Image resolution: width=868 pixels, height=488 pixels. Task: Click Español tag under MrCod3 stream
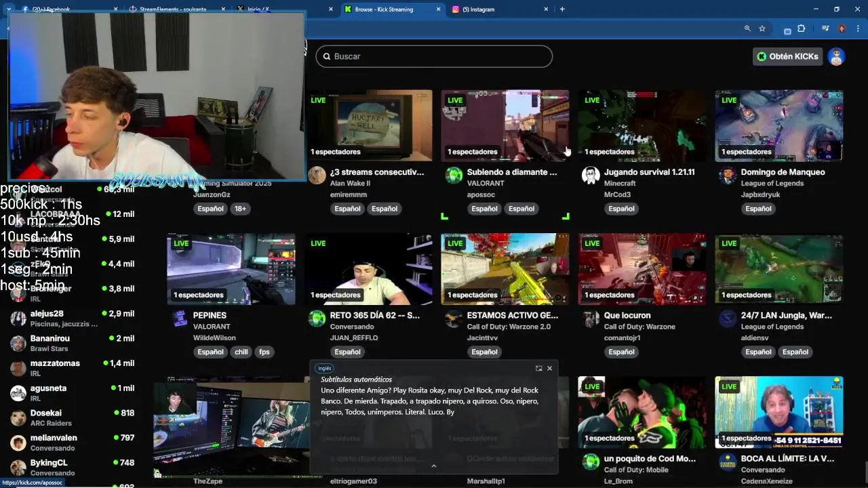[621, 209]
